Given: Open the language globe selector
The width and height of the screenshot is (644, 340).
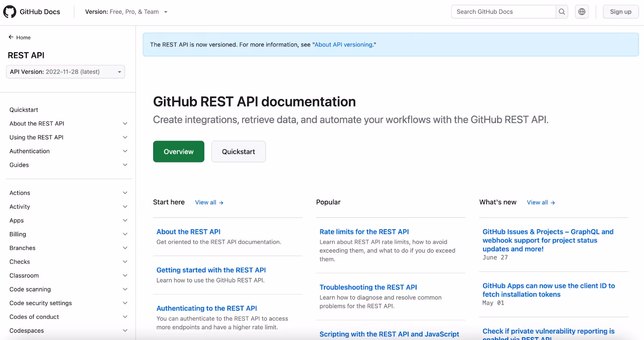Looking at the screenshot, I should [x=582, y=12].
